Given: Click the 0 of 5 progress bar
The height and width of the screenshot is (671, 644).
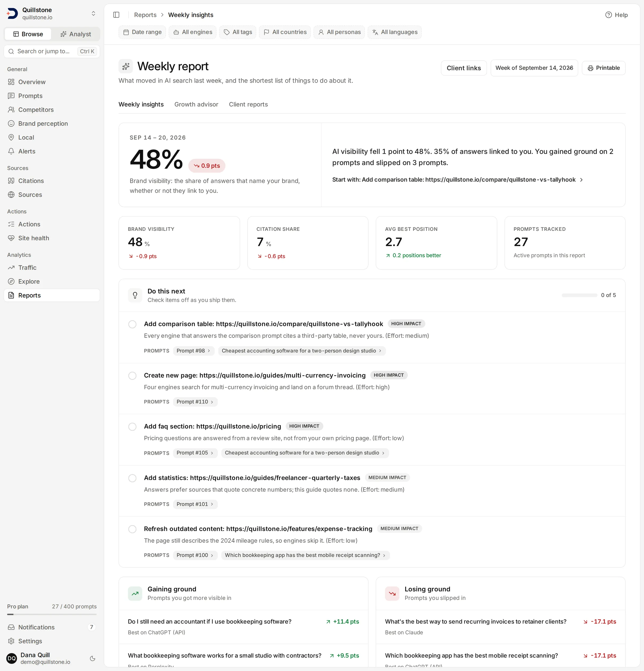Looking at the screenshot, I should [x=579, y=295].
